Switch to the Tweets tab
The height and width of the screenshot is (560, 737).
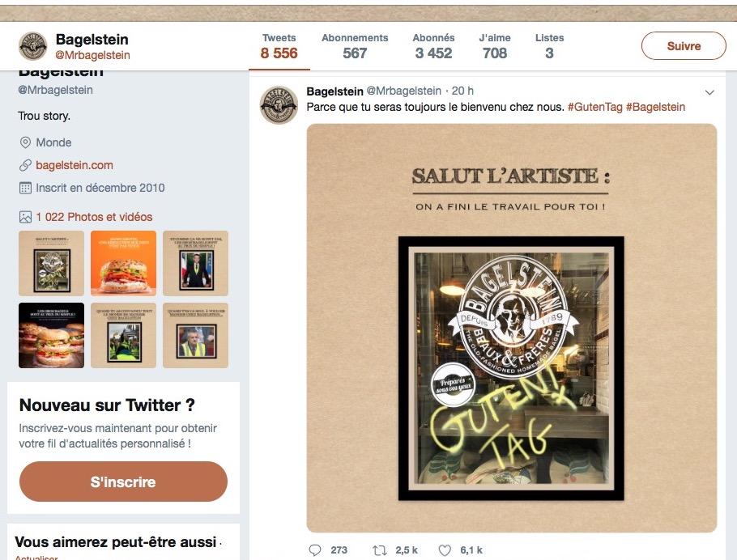click(279, 46)
